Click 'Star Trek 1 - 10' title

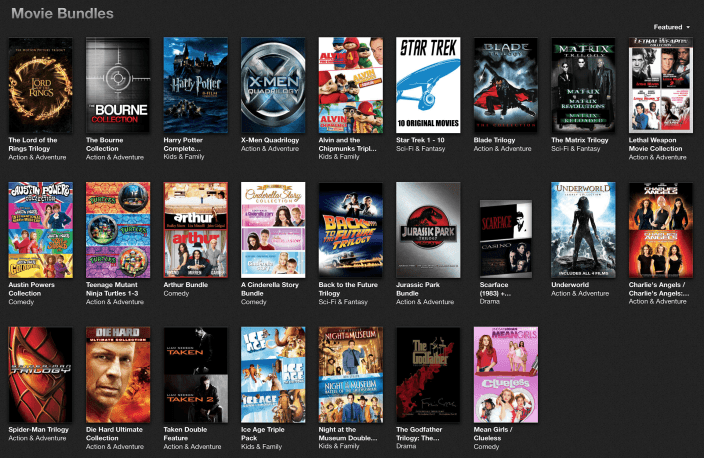(420, 140)
